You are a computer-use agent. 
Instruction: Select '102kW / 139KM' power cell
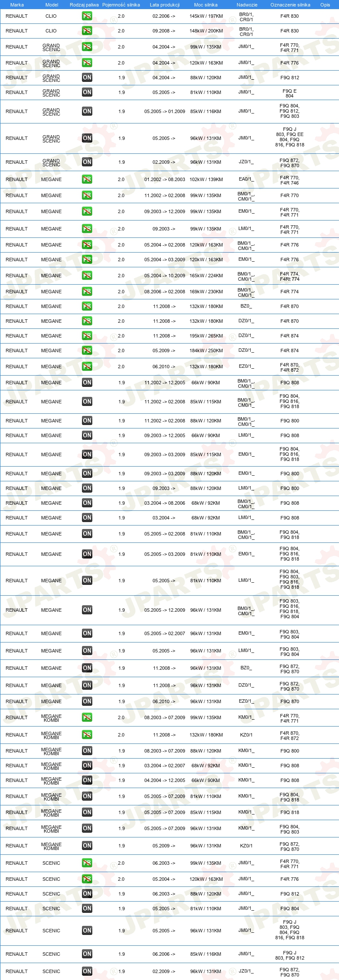(206, 179)
